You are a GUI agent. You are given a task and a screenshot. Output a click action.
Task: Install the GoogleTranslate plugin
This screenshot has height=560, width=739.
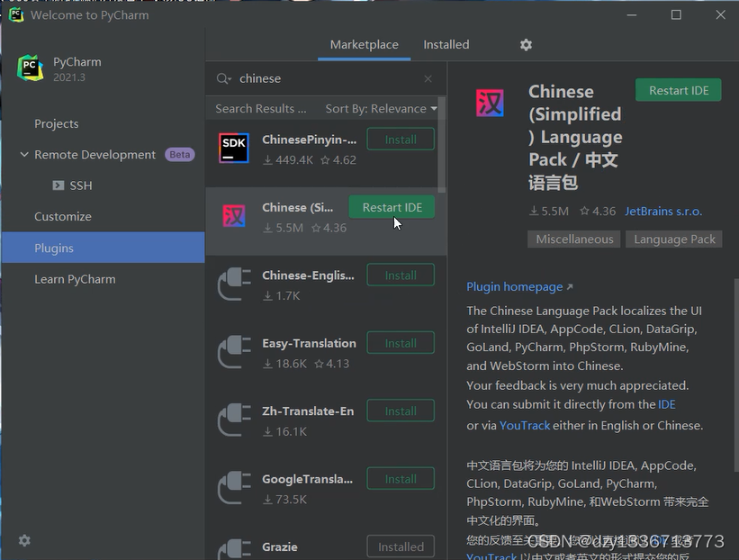401,478
